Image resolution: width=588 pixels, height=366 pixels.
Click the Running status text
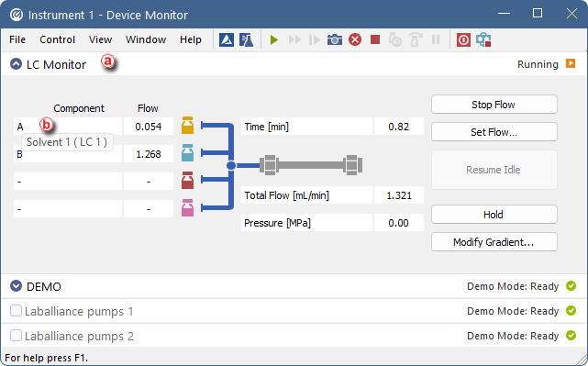(538, 64)
